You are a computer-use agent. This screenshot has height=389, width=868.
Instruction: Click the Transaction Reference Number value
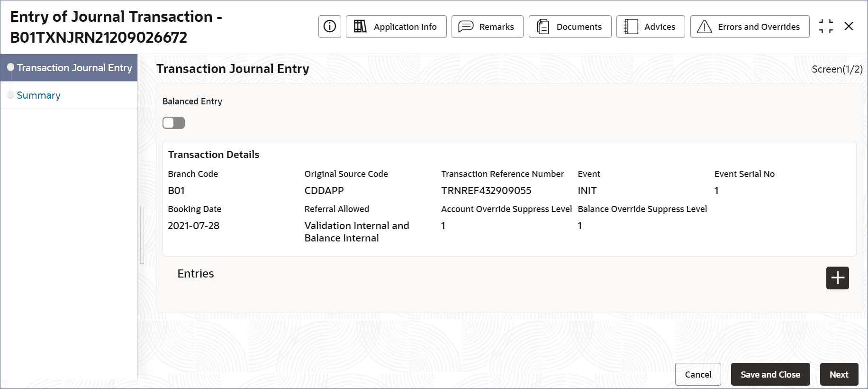click(x=486, y=191)
